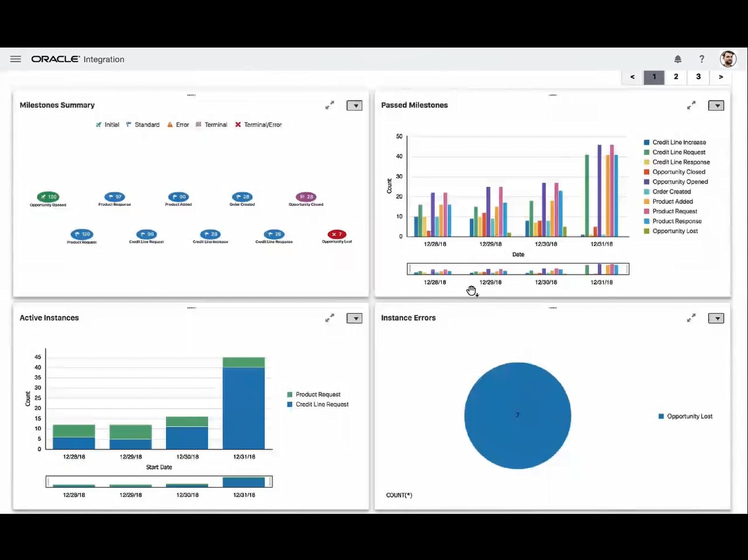Maximize the Milestones Summary panel
Screen dimensions: 748x560
(330, 105)
